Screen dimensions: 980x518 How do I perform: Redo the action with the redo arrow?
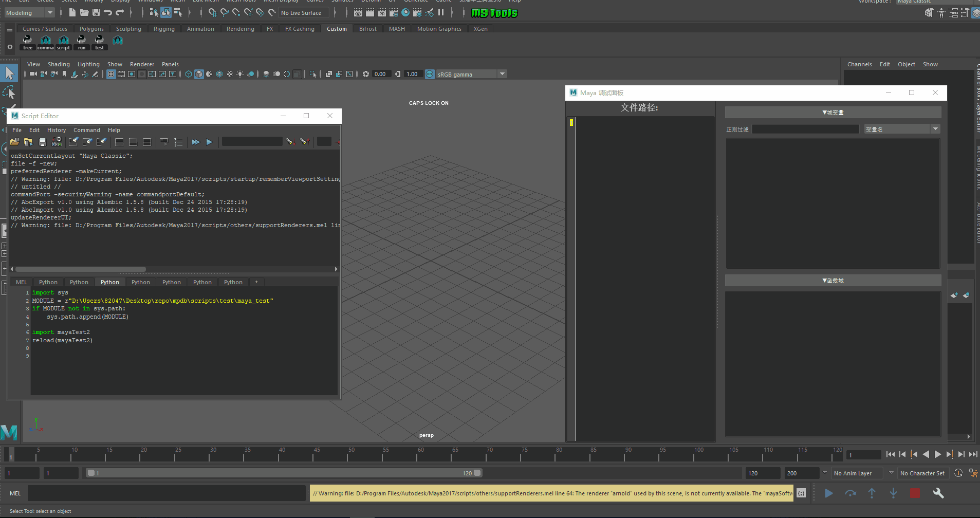[120, 12]
